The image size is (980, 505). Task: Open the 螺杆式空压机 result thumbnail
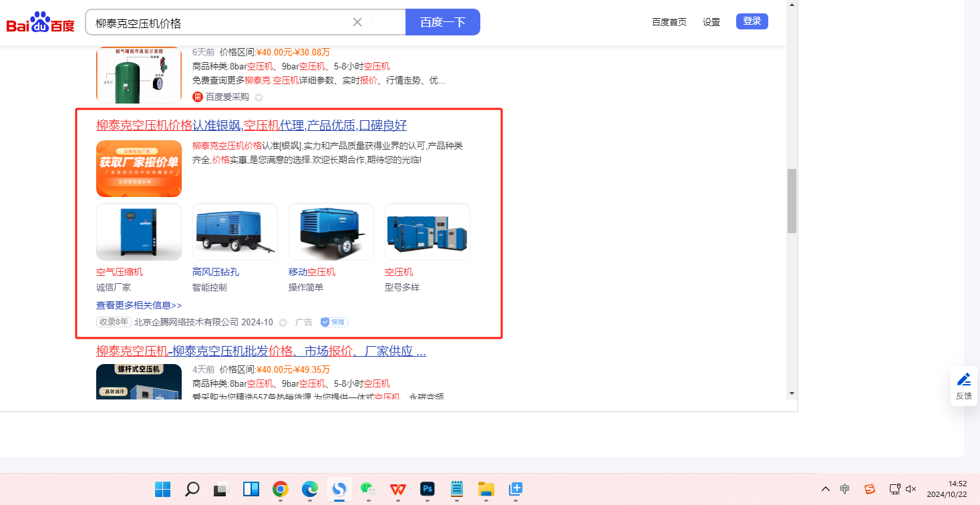(139, 382)
